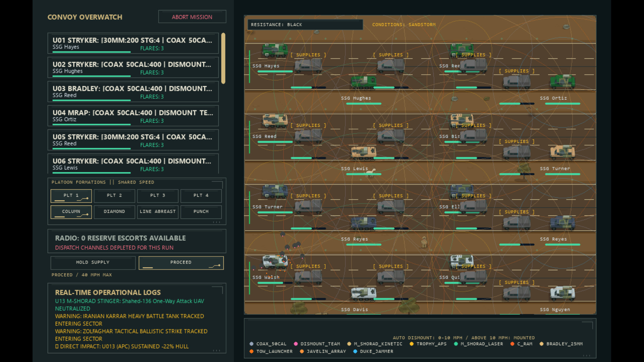
Task: Select supply truck beside SSG Hayes label
Action: click(308, 65)
